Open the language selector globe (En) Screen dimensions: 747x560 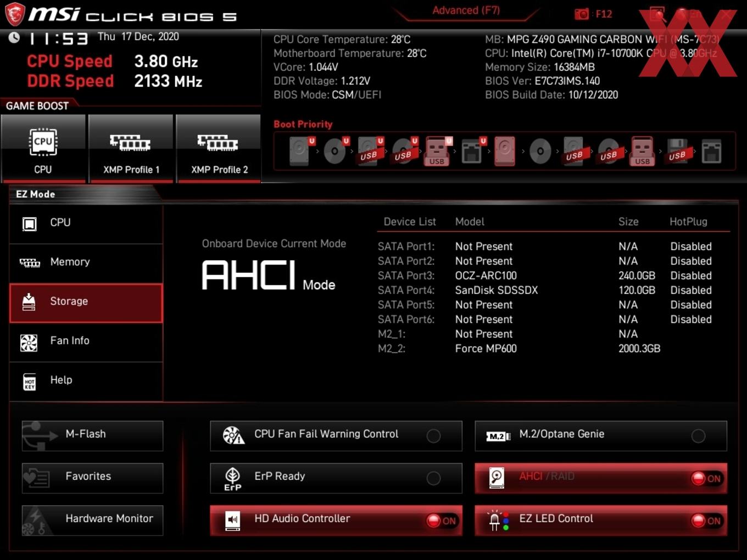[x=683, y=14]
